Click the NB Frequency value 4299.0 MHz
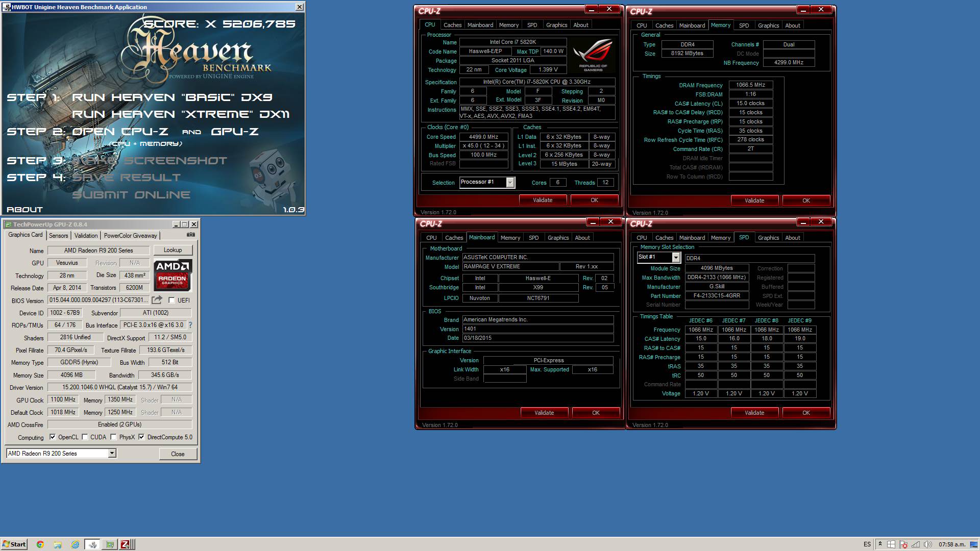 tap(789, 63)
